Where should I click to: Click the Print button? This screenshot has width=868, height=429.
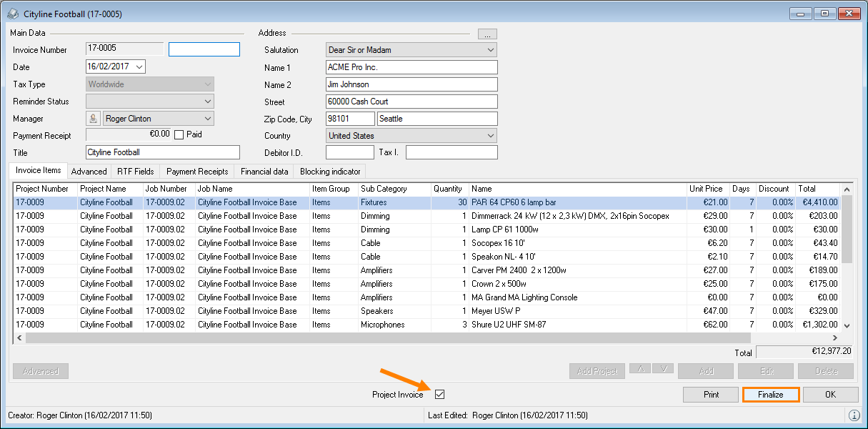tap(711, 395)
